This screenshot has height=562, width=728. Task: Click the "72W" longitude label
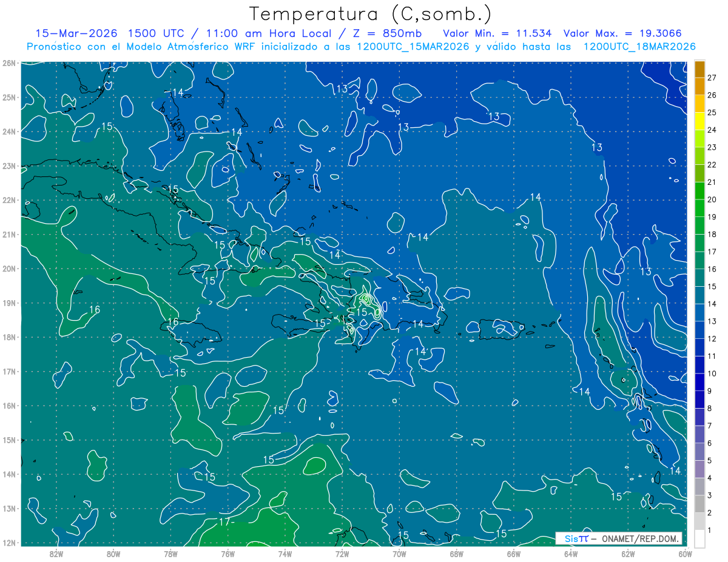(342, 554)
